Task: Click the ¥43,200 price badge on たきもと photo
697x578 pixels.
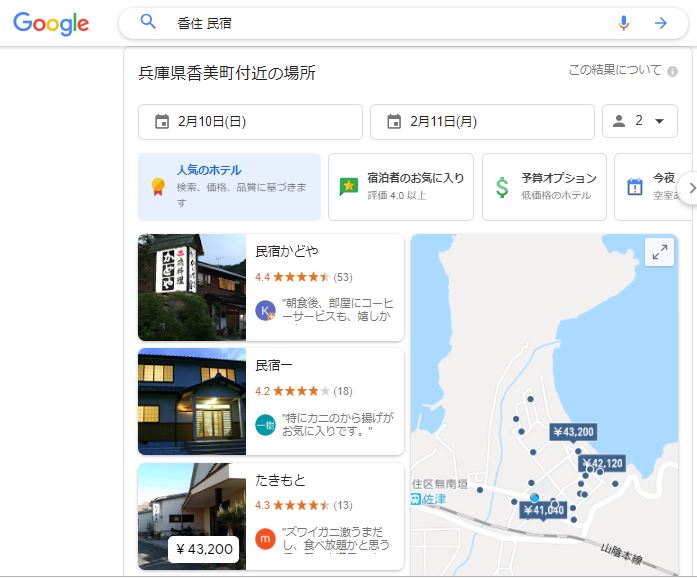Action: click(x=204, y=549)
